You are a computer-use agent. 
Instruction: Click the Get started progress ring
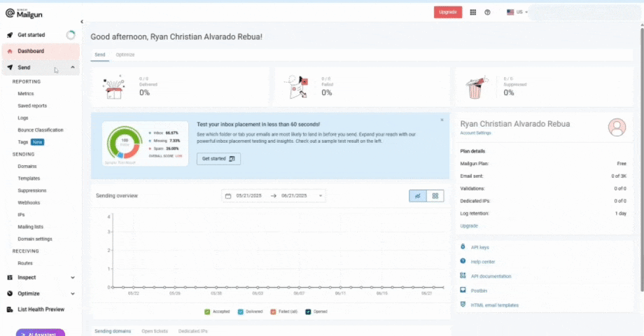tap(71, 35)
